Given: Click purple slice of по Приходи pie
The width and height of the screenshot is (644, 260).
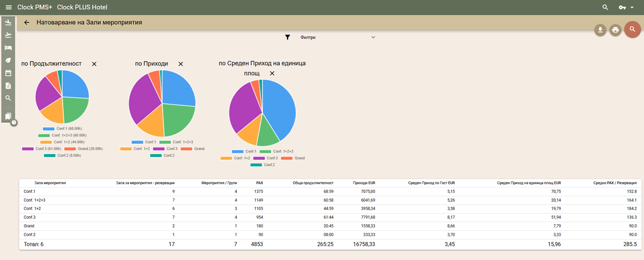Looking at the screenshot, I should [x=144, y=101].
